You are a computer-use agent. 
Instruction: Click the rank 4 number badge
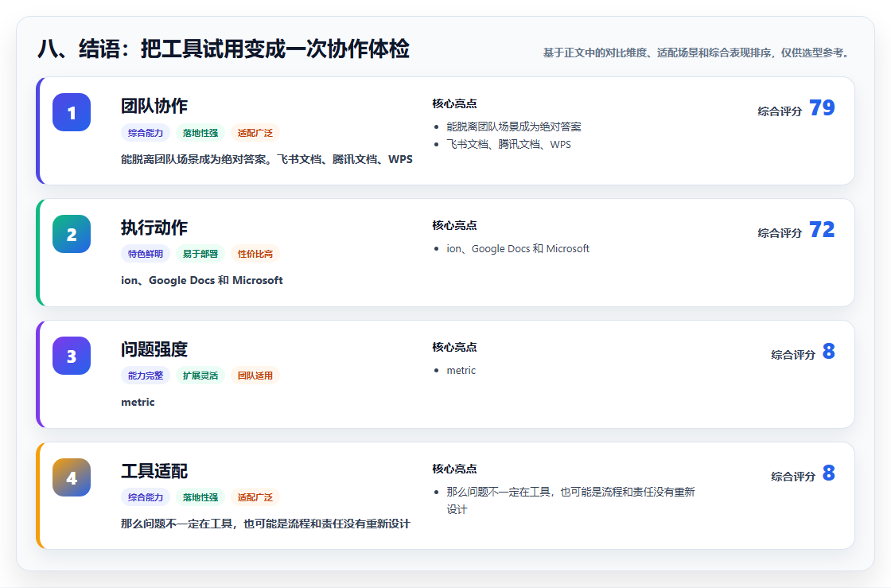72,477
